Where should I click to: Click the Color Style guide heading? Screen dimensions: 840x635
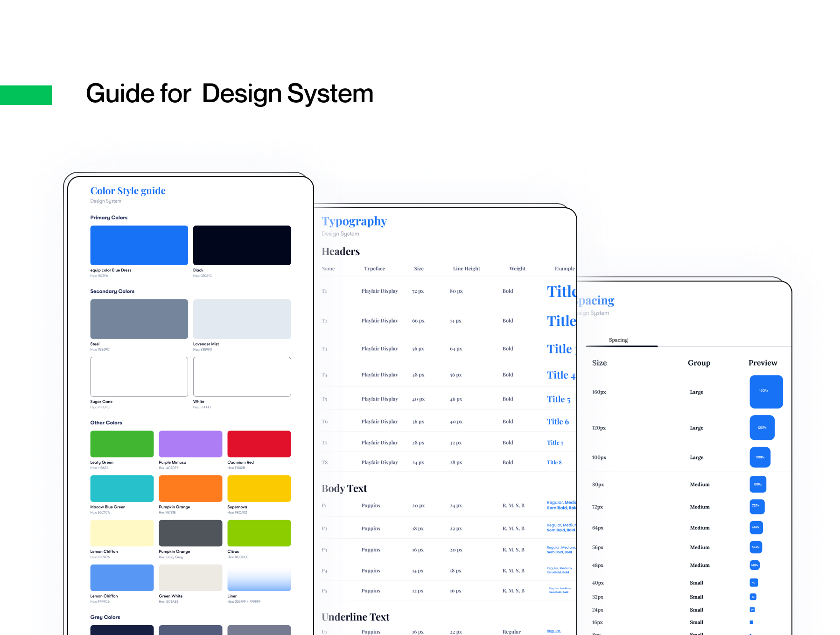point(128,190)
